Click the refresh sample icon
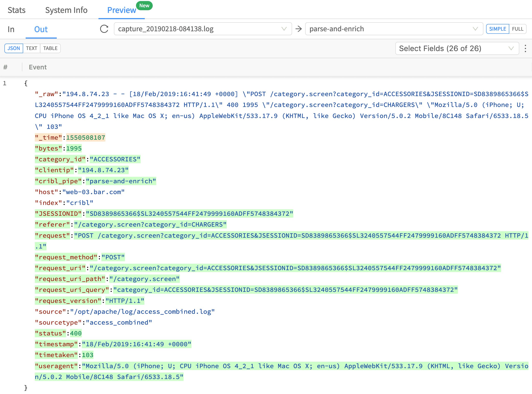532x394 pixels. (x=104, y=29)
